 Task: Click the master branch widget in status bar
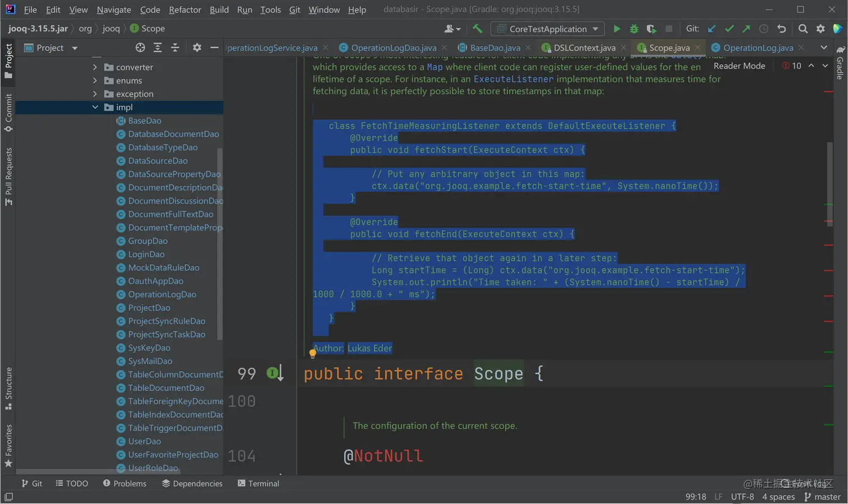coord(822,497)
